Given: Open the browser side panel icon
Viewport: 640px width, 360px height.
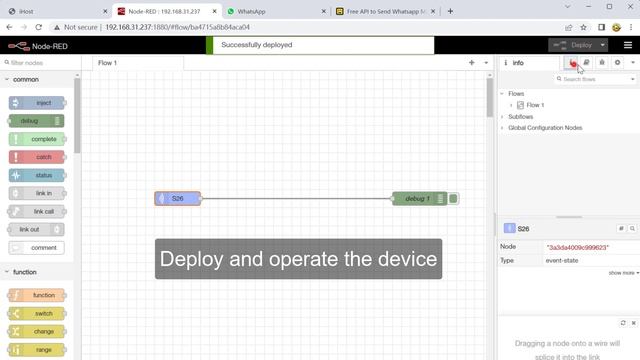Looking at the screenshot, I should [x=601, y=27].
